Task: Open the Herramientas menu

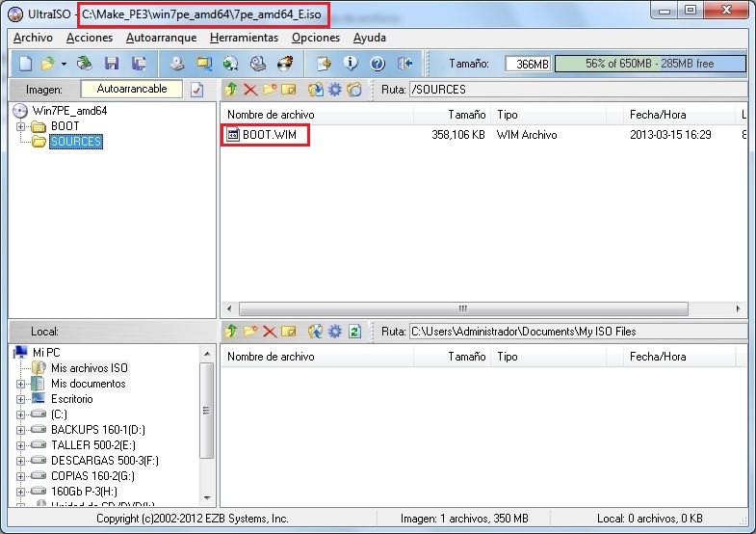Action: (244, 38)
